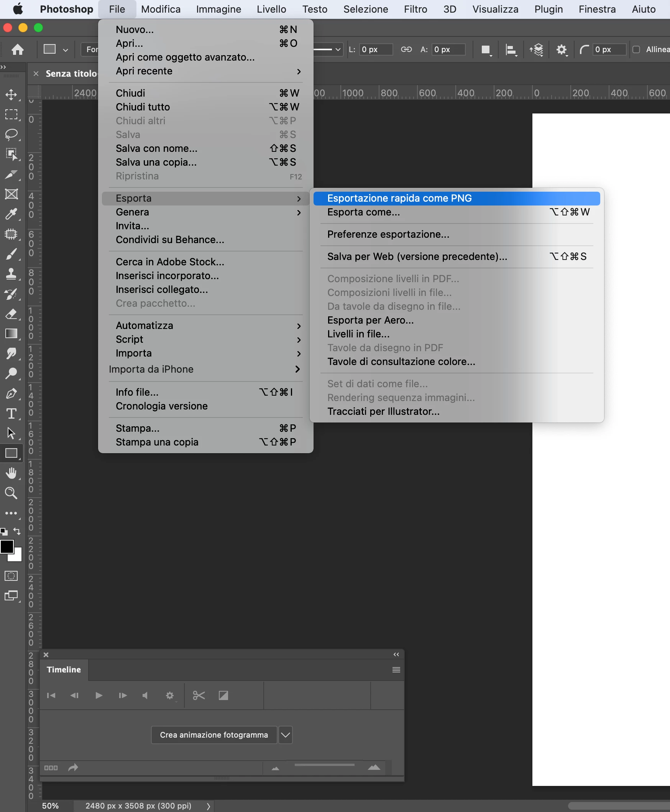Select the Object Selection tool

pos(11,155)
